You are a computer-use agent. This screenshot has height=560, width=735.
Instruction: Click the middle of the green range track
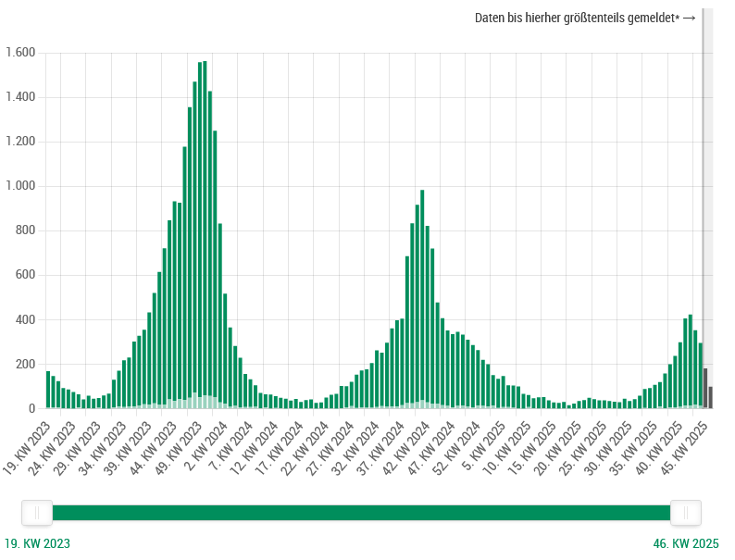[x=361, y=513]
